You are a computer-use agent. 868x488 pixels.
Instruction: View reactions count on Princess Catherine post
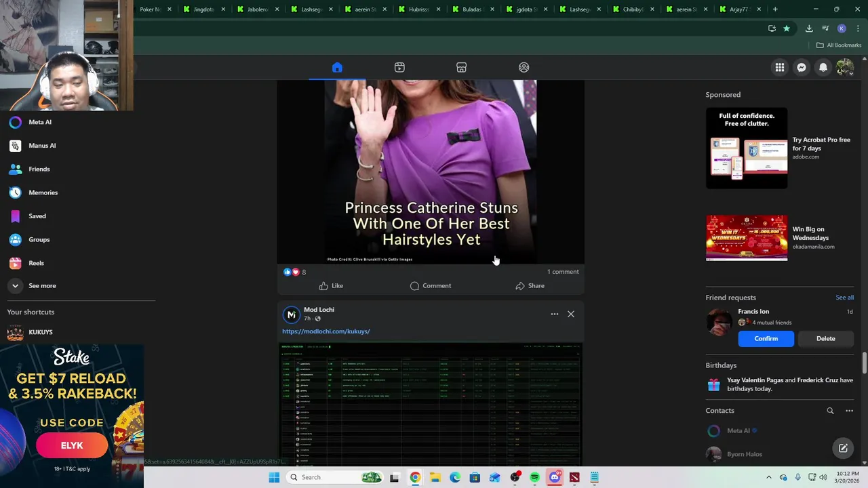pyautogui.click(x=303, y=272)
